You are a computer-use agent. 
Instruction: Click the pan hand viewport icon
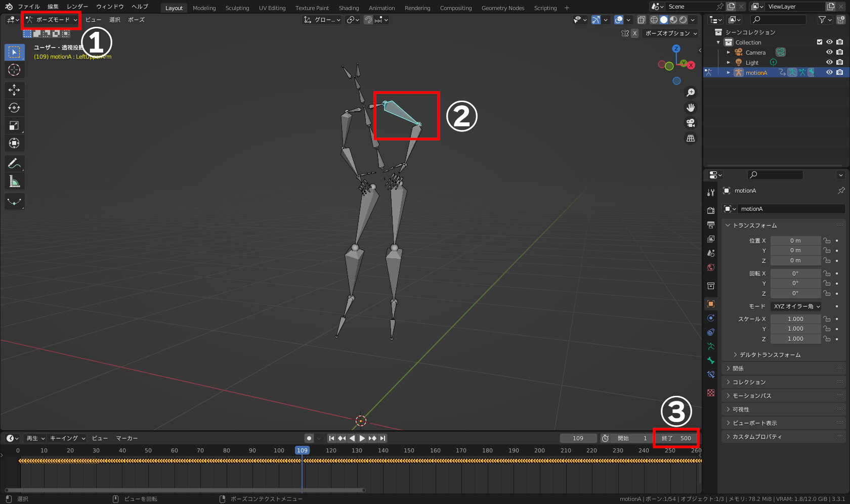click(691, 108)
